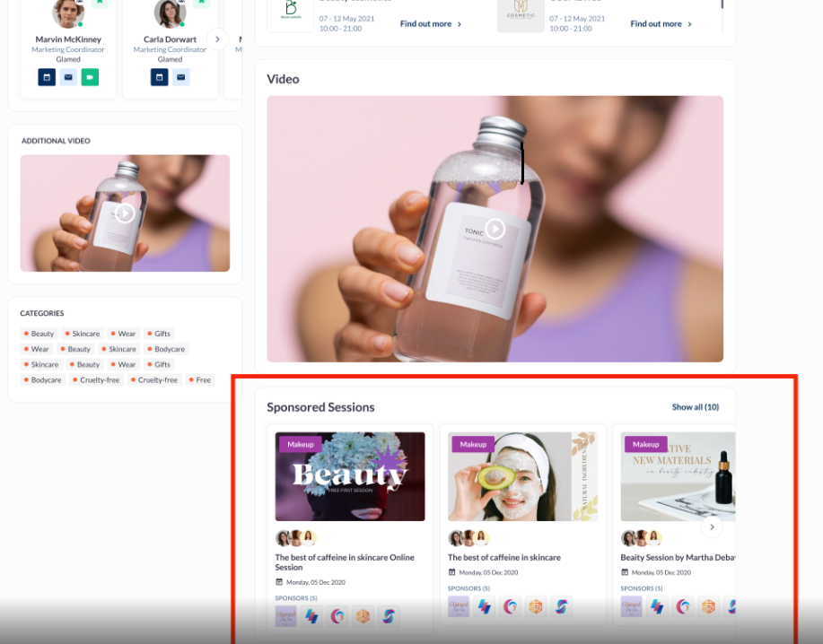Click pink swirl sponsor logo in avocado mask card
The image size is (823, 644).
510,606
